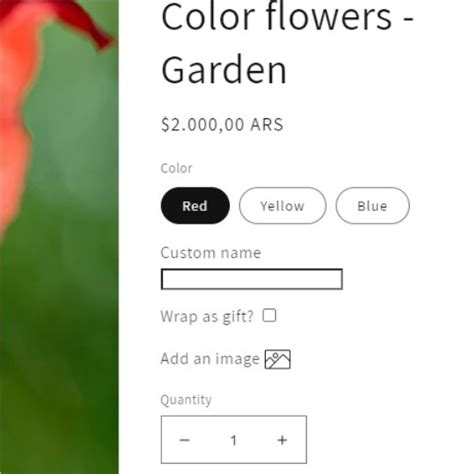Click the 'Color flowers - Garden' product title

pos(287,43)
